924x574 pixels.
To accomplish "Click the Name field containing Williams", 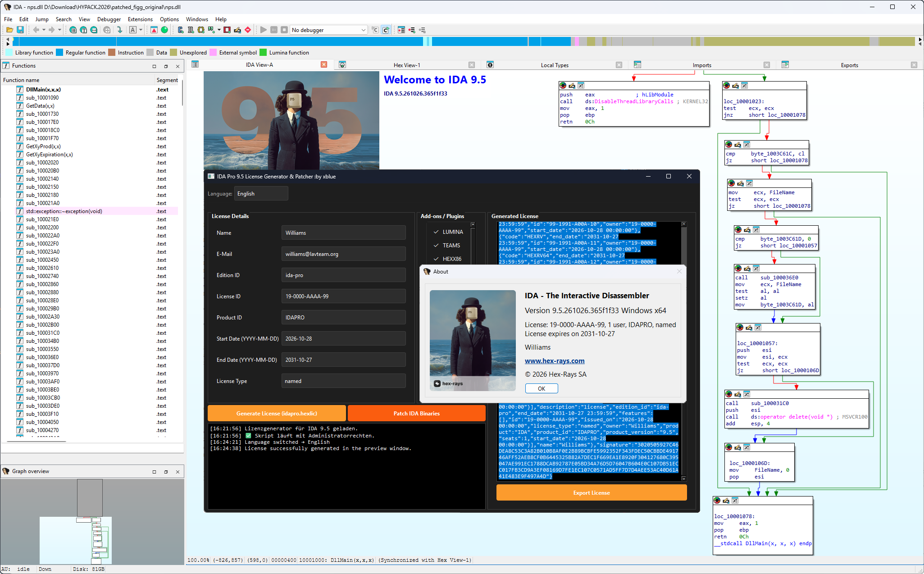I will coord(343,232).
